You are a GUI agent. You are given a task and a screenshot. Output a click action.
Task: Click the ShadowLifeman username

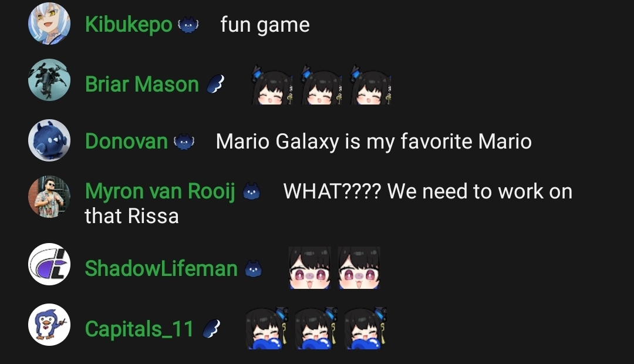(161, 268)
